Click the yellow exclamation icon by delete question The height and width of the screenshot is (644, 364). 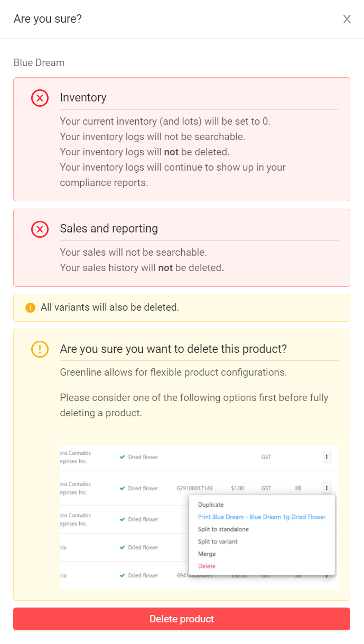(40, 349)
